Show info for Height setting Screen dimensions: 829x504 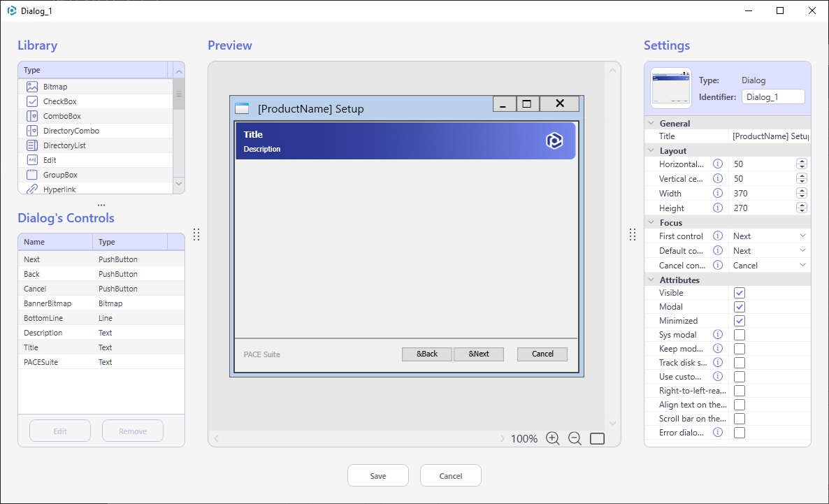pyautogui.click(x=717, y=208)
